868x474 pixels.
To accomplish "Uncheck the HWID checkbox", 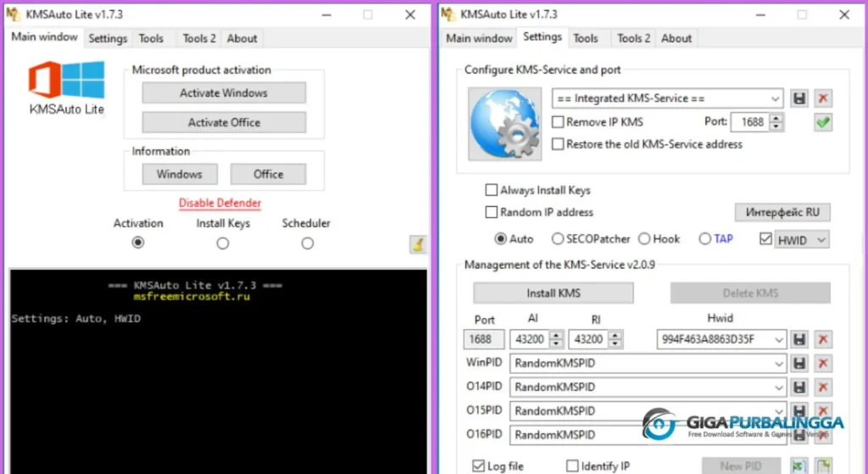I will point(765,239).
